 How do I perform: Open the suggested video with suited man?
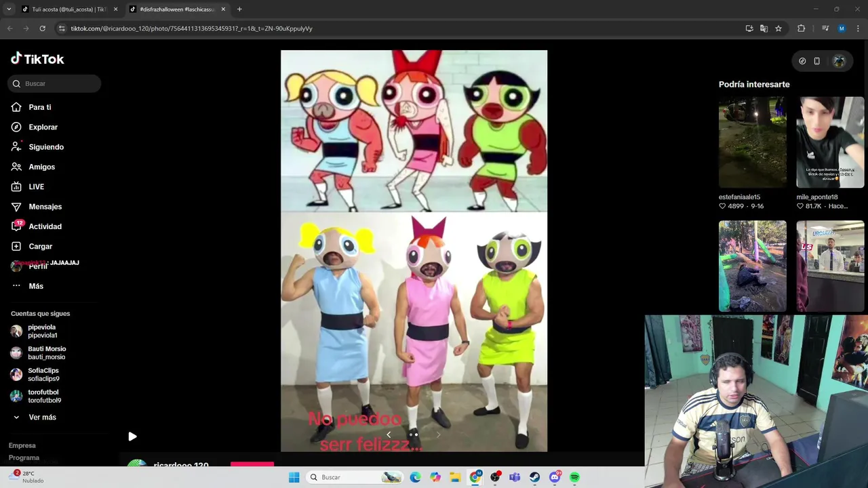[830, 266]
